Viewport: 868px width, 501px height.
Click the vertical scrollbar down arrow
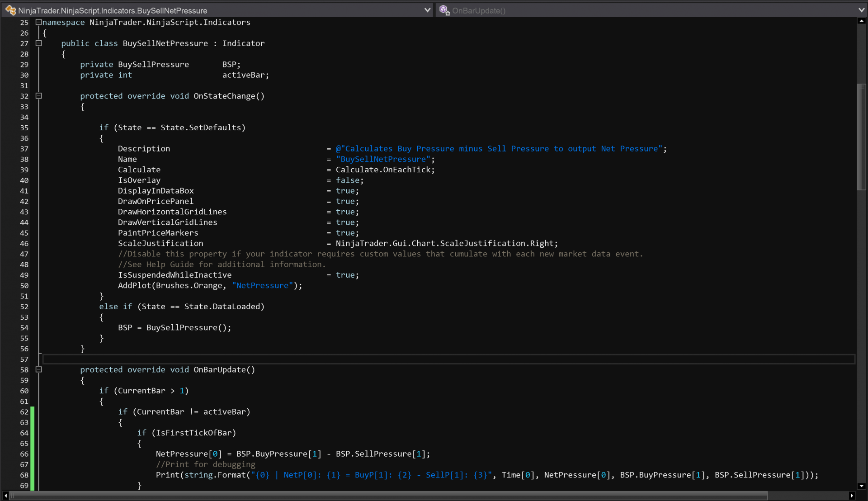[x=862, y=486]
